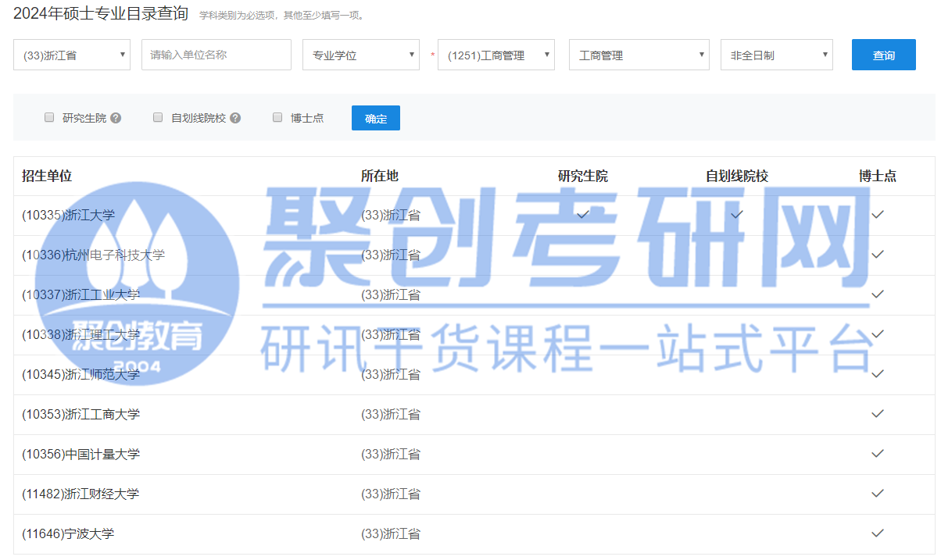Open the (10338)浙江理工大学 row
The image size is (941, 560).
click(474, 334)
